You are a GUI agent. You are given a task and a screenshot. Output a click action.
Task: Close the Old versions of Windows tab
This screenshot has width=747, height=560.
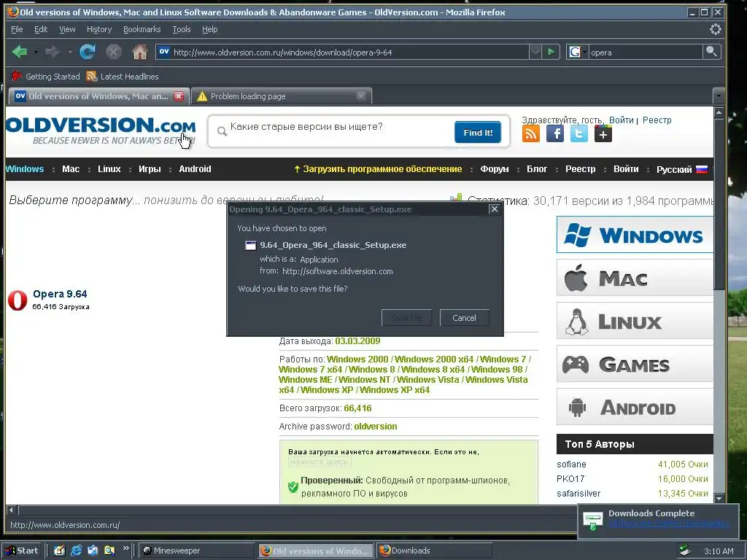pyautogui.click(x=179, y=96)
